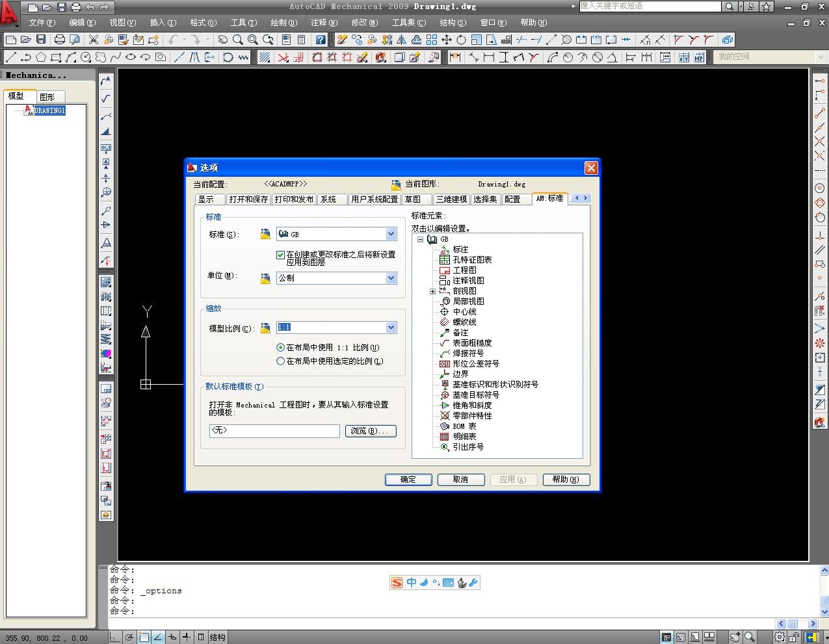Viewport: 829px width, 644px height.
Task: Click the Save diskette icon in main toolbar
Action: 41,40
